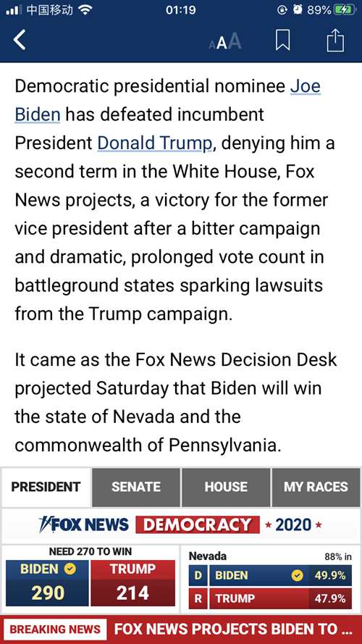Tap the alarm clock status icon
Viewport: 362px width, 644px height.
(x=298, y=10)
